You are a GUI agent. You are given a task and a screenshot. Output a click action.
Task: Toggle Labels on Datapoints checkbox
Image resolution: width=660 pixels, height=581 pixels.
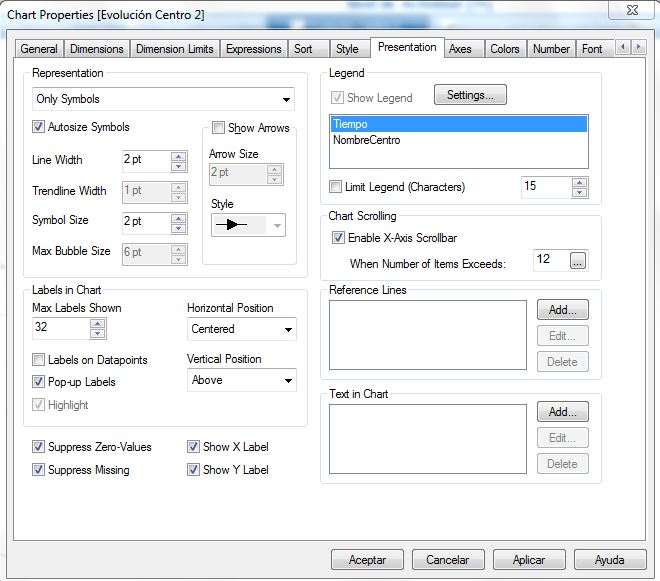[39, 360]
